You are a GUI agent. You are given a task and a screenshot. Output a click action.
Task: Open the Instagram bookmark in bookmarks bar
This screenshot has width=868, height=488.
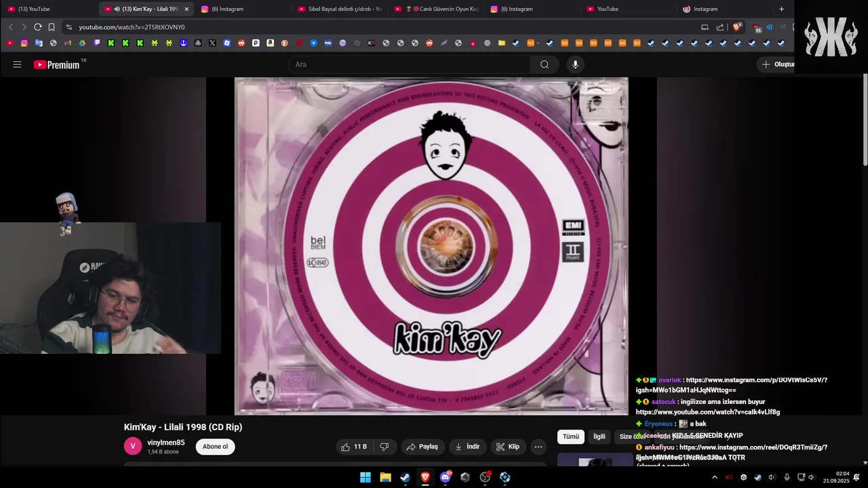click(24, 43)
